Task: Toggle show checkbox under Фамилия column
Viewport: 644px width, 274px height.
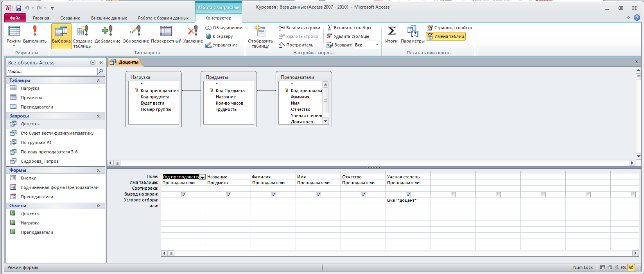Action: (x=273, y=194)
